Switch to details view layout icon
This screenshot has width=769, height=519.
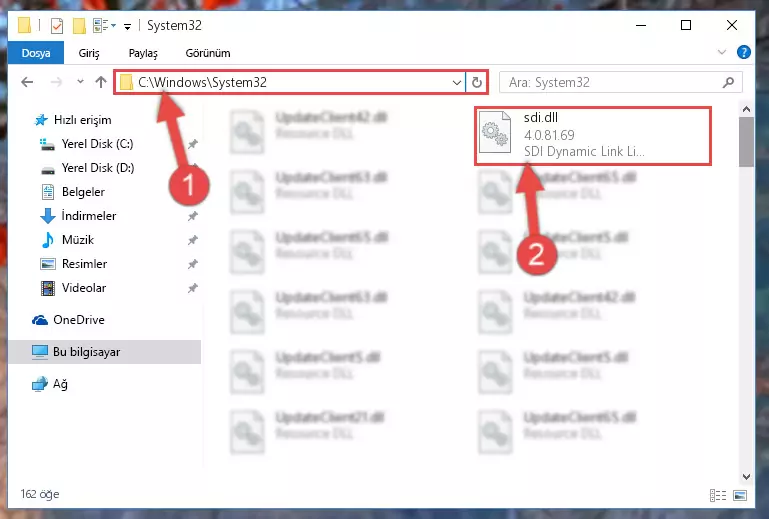pyautogui.click(x=718, y=495)
